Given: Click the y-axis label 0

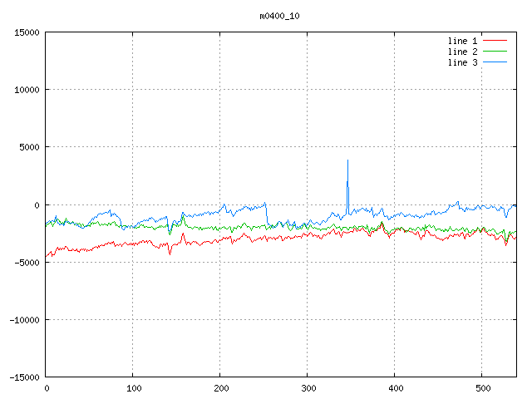Looking at the screenshot, I should (37, 205).
